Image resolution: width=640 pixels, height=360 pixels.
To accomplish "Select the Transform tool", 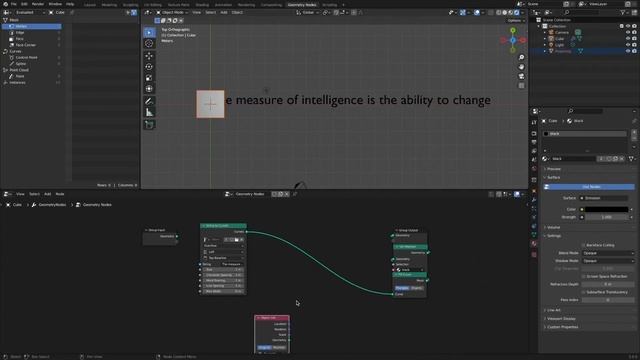I will tap(149, 89).
